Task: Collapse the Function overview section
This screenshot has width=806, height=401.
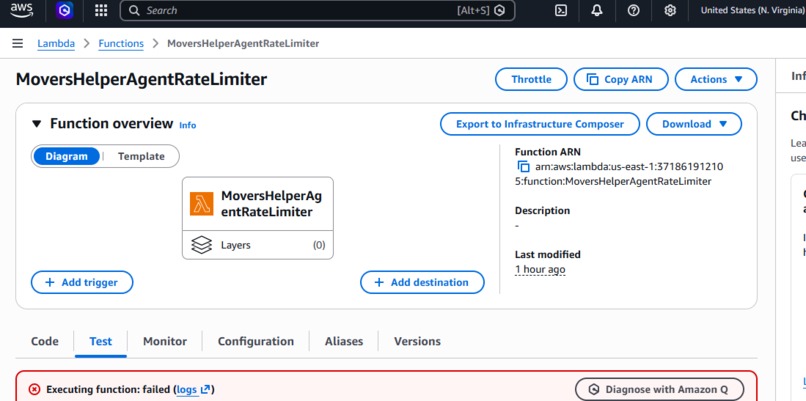Action: point(36,124)
